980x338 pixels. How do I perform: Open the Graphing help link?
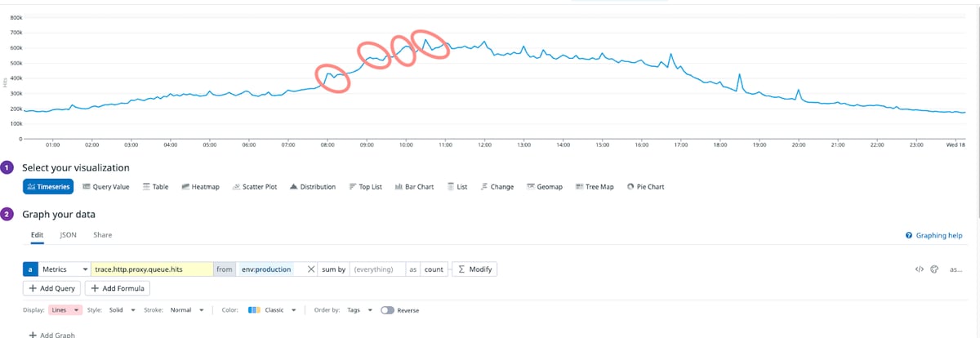pyautogui.click(x=933, y=235)
